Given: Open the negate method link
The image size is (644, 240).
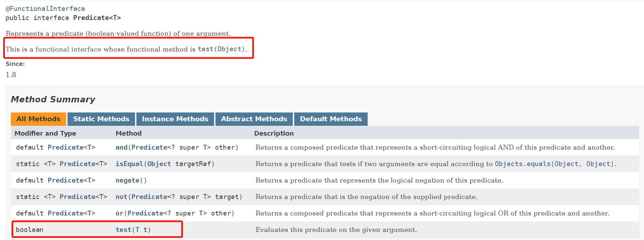Looking at the screenshot, I should (x=127, y=180).
